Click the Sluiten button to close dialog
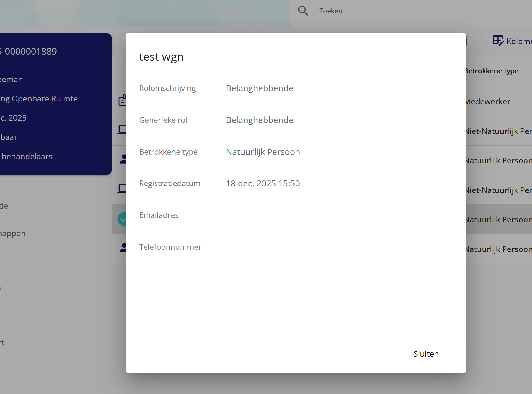 coord(426,354)
